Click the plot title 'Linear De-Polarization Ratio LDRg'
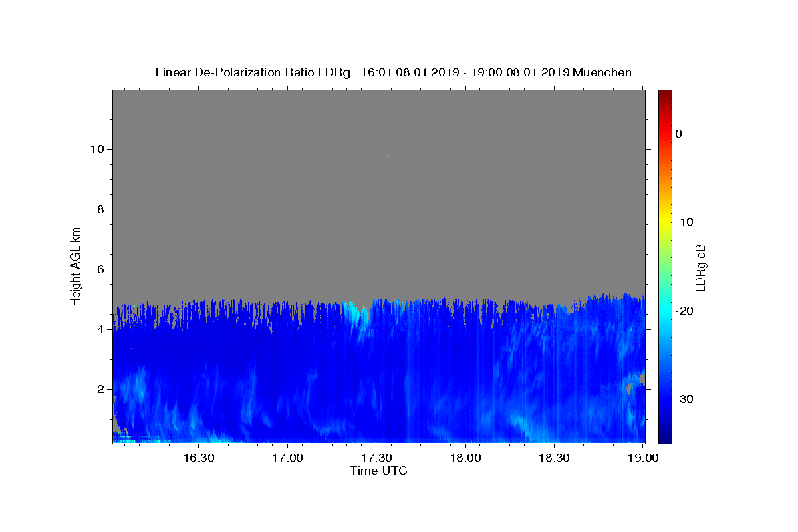 (x=253, y=72)
